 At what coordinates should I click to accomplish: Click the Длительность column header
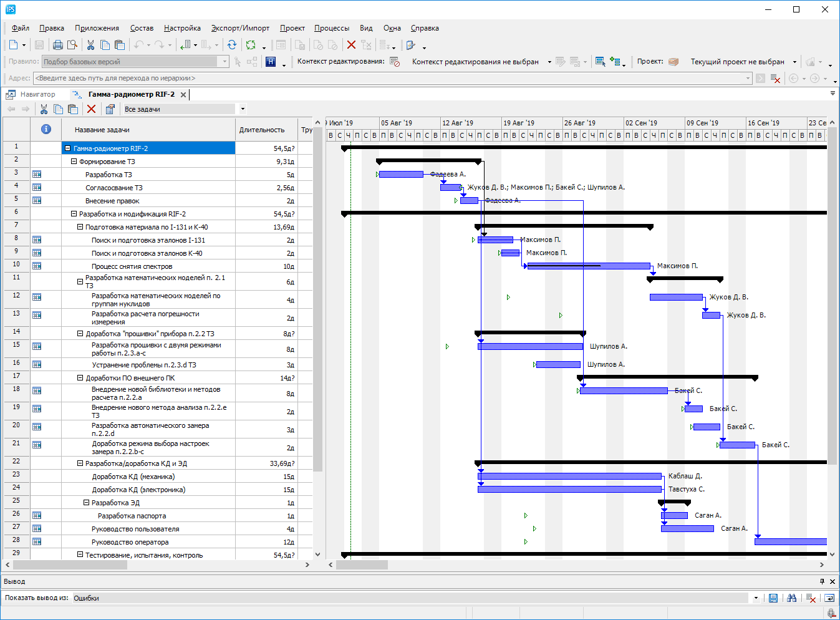pos(261,130)
